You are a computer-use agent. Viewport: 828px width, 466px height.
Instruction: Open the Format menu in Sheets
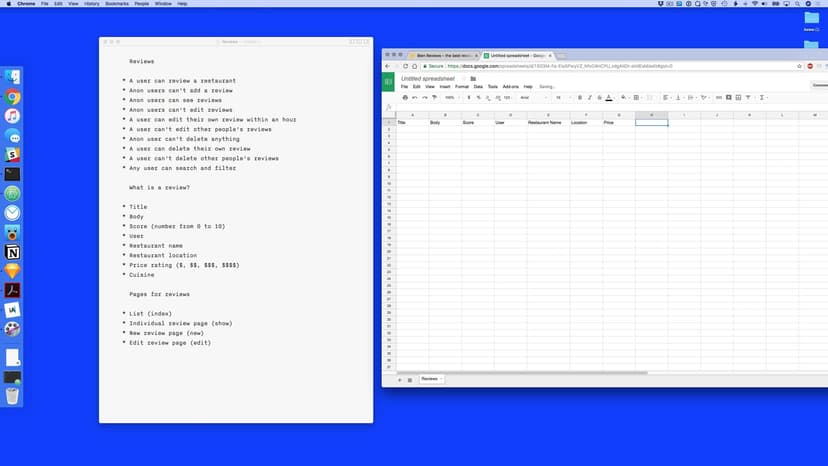461,87
